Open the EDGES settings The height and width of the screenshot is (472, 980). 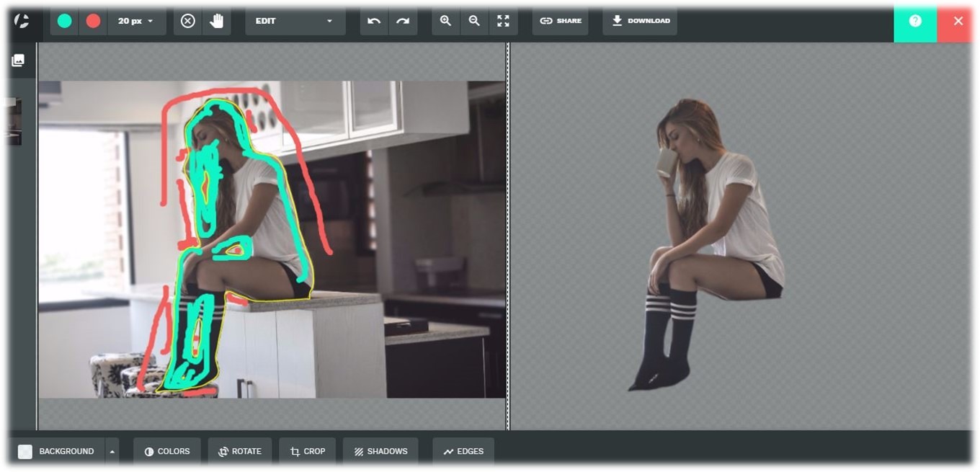click(x=463, y=452)
